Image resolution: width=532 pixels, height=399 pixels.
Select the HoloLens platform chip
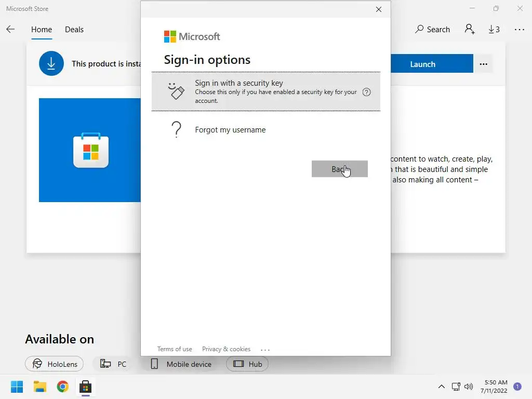tap(54, 364)
